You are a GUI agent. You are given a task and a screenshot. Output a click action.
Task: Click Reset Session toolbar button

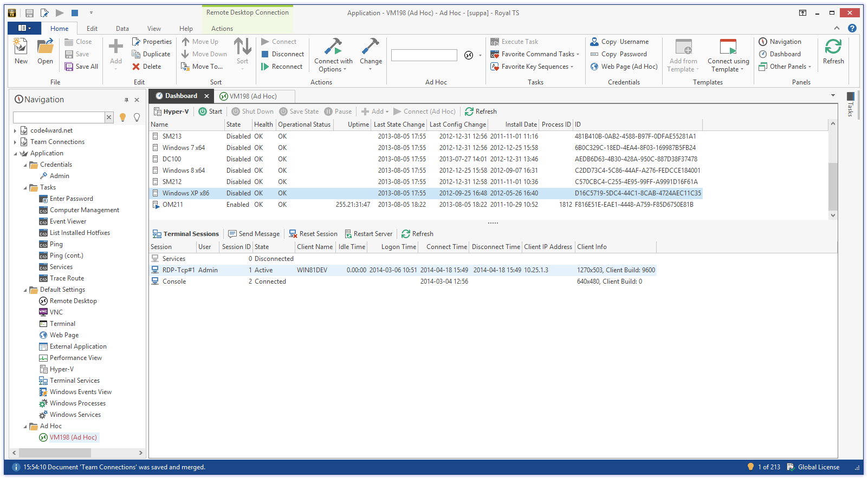(313, 234)
